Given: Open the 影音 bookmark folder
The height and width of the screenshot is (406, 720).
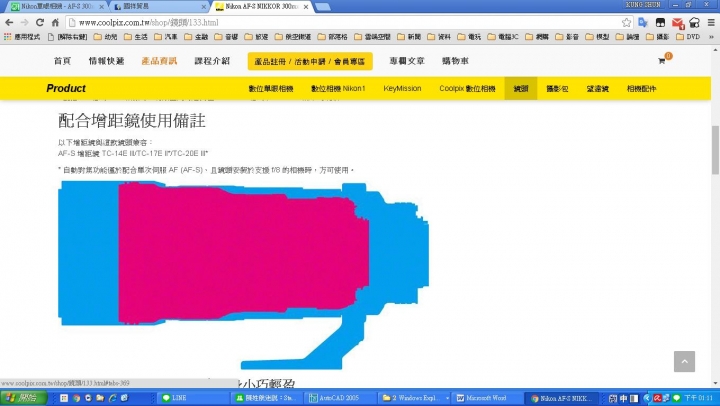Looking at the screenshot, I should tap(567, 37).
